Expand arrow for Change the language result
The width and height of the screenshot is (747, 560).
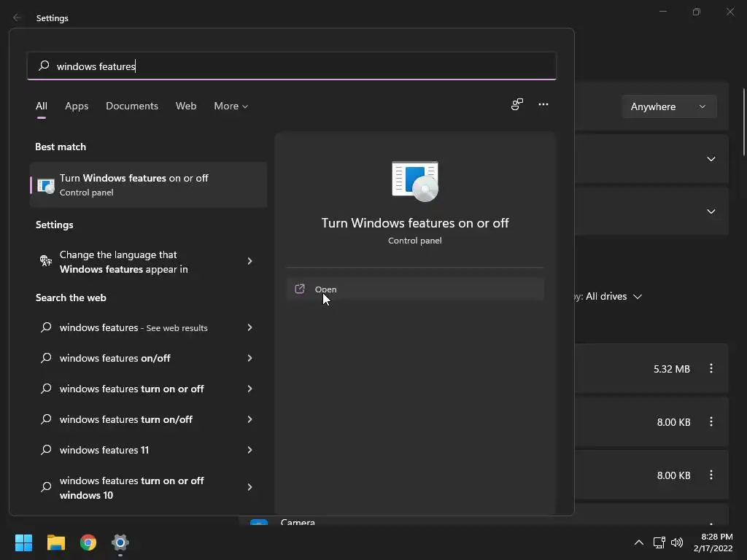click(x=249, y=261)
